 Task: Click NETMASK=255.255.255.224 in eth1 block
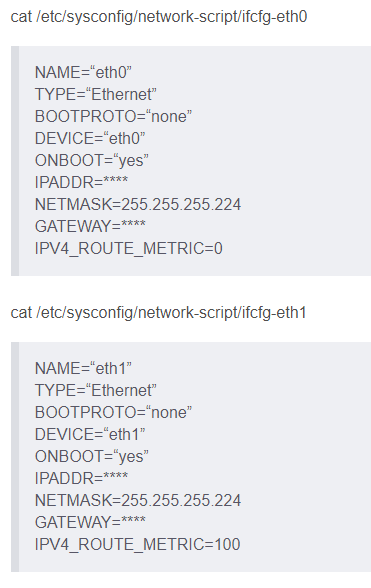[138, 500]
